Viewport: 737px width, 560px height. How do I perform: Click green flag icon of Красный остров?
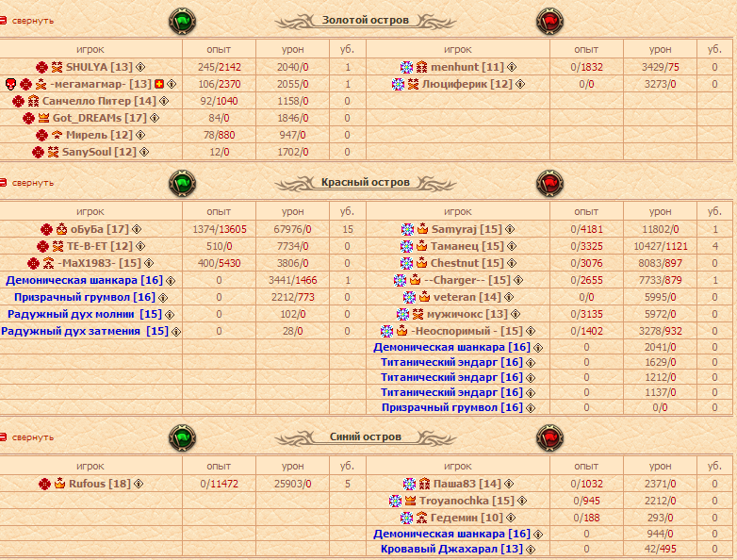tap(183, 184)
